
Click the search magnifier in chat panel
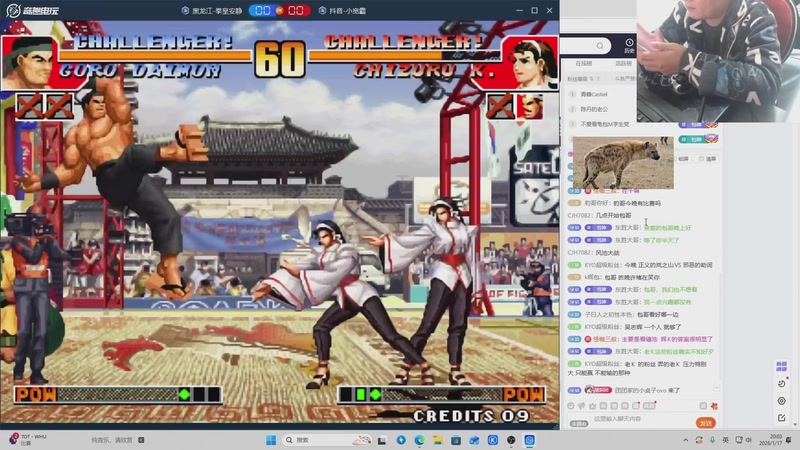600,46
